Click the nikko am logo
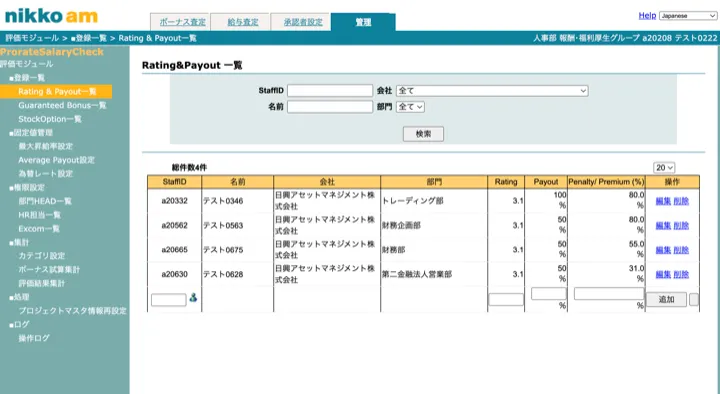Screen dimensions: 720x394 point(51,16)
